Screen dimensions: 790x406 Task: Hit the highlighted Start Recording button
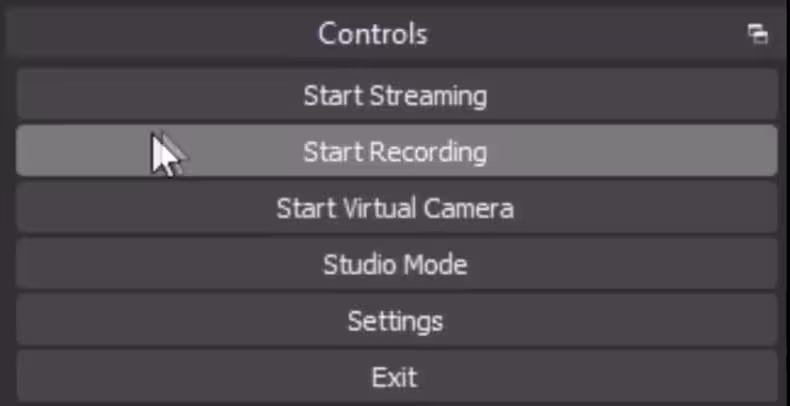pos(396,152)
